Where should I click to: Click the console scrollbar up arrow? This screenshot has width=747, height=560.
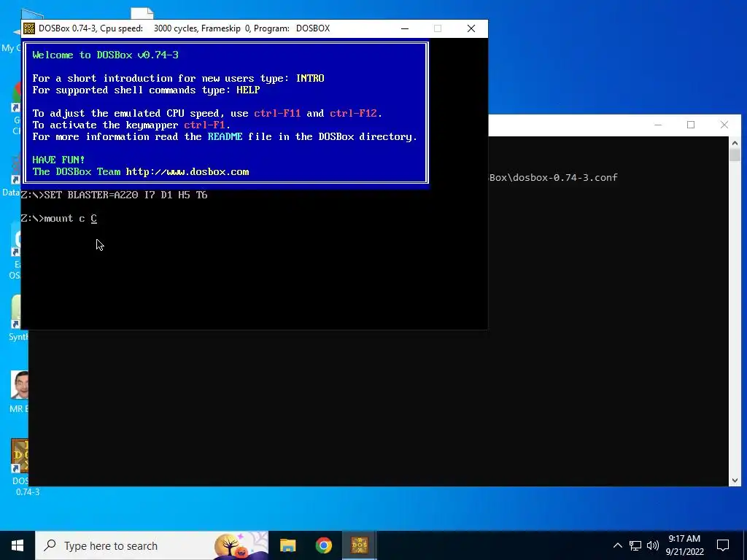coord(734,142)
